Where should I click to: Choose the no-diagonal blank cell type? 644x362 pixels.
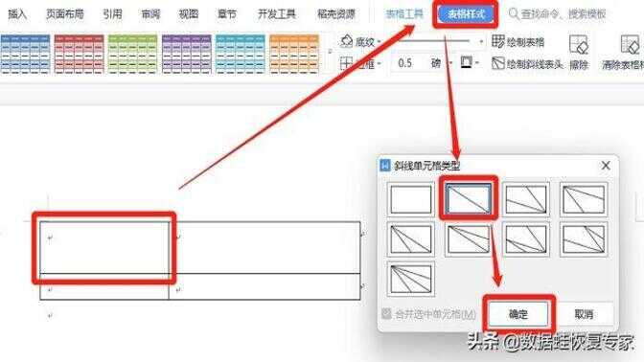pos(411,199)
